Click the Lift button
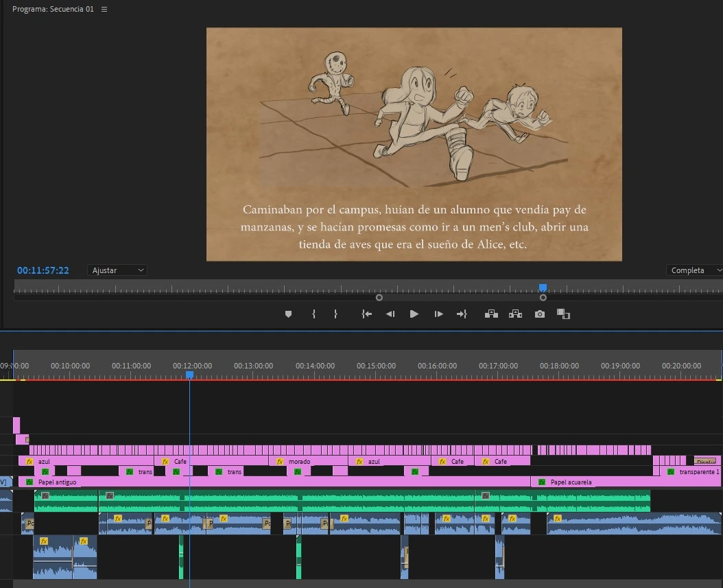 491,314
